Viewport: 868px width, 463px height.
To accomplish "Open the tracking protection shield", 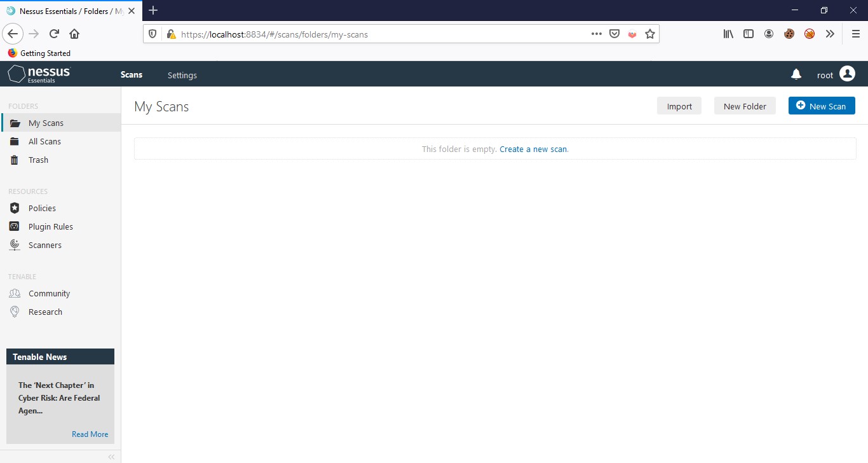I will (153, 34).
